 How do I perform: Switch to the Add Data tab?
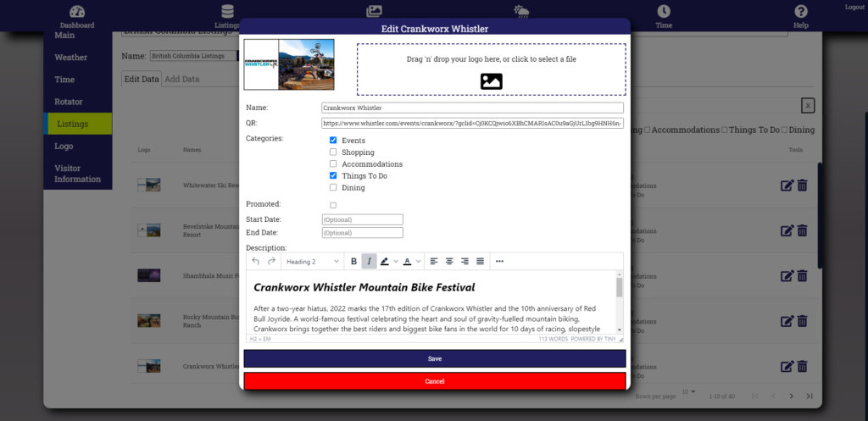[182, 79]
